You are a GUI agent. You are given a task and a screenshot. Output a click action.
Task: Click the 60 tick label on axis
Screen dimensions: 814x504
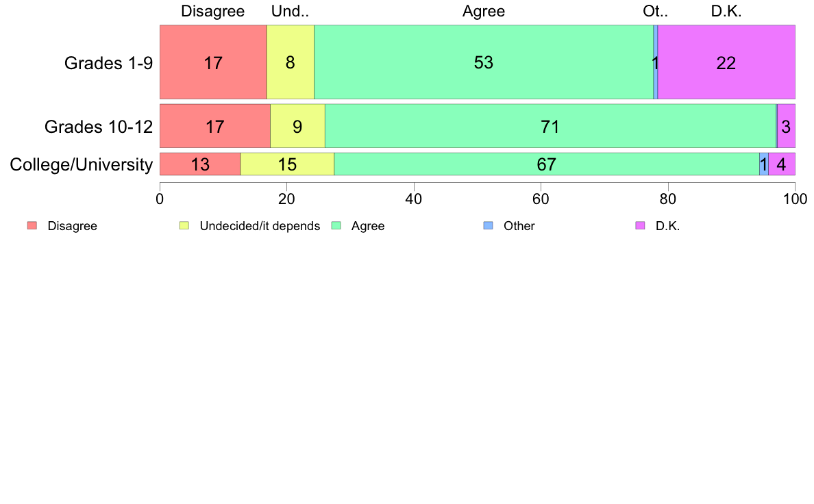541,199
